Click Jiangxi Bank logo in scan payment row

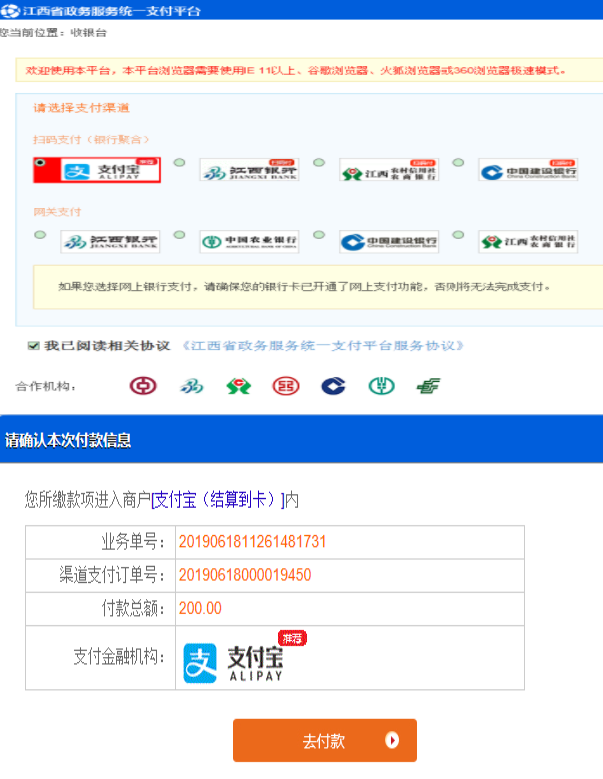[x=249, y=170]
